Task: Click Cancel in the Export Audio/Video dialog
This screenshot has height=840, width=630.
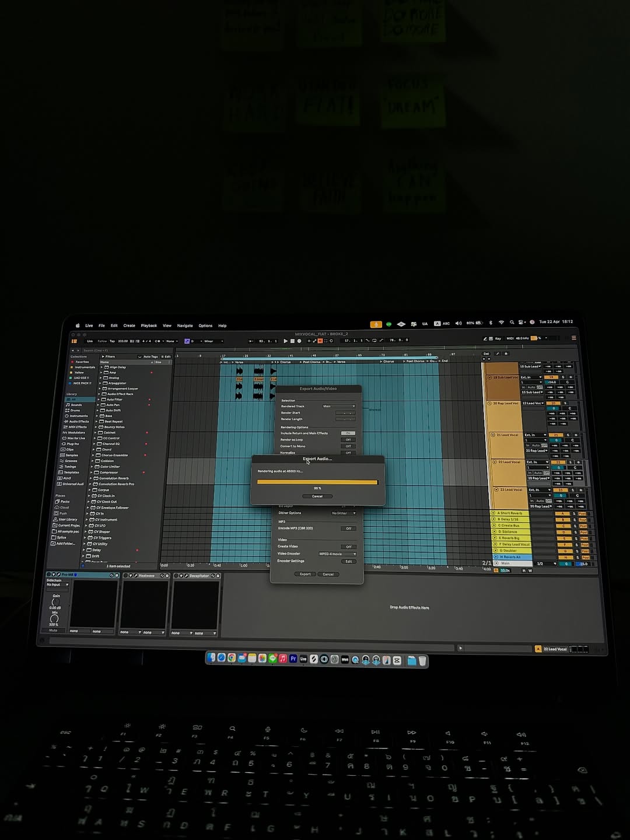Action: coord(328,574)
